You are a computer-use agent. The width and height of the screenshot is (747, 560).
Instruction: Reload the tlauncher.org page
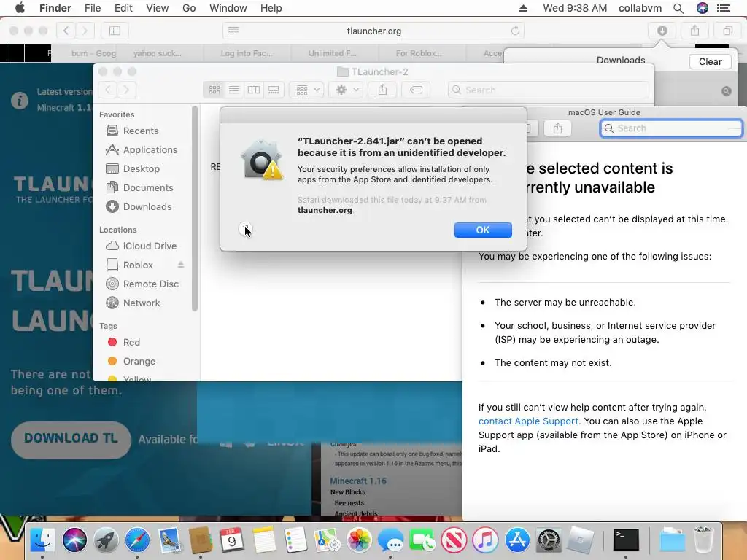point(515,31)
